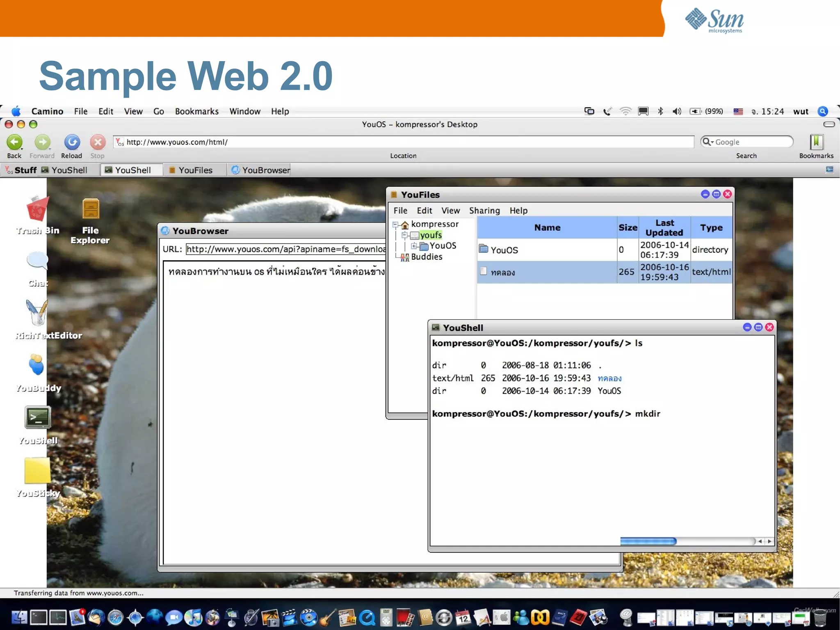Expand the YouOS tree node

coord(414,246)
